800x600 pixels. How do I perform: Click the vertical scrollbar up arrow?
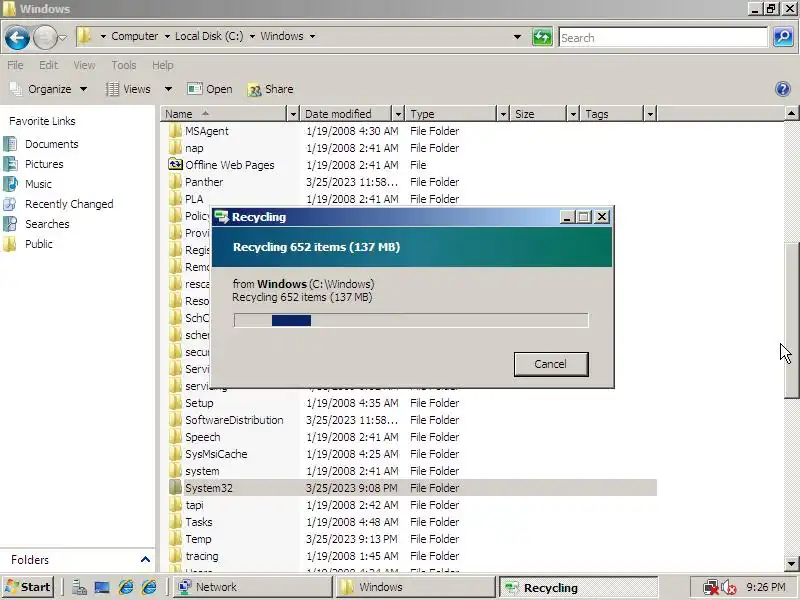(791, 113)
